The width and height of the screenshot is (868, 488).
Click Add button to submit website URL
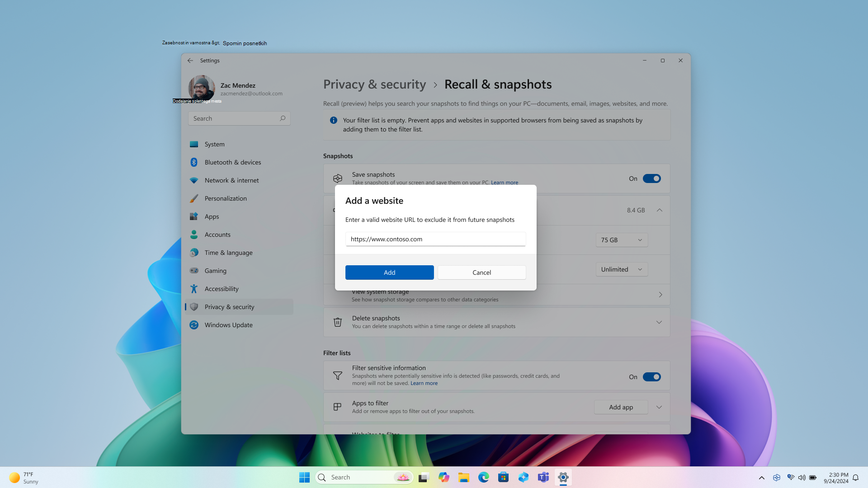point(389,272)
